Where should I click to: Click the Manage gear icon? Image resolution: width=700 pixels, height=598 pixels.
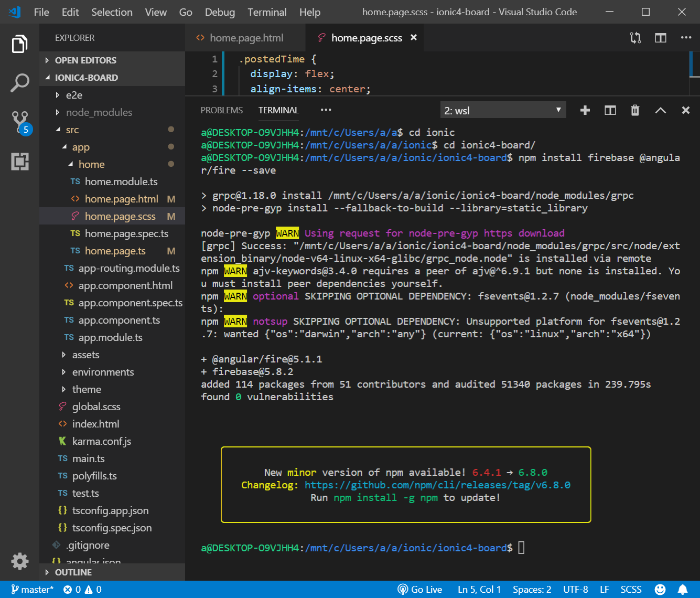point(20,561)
